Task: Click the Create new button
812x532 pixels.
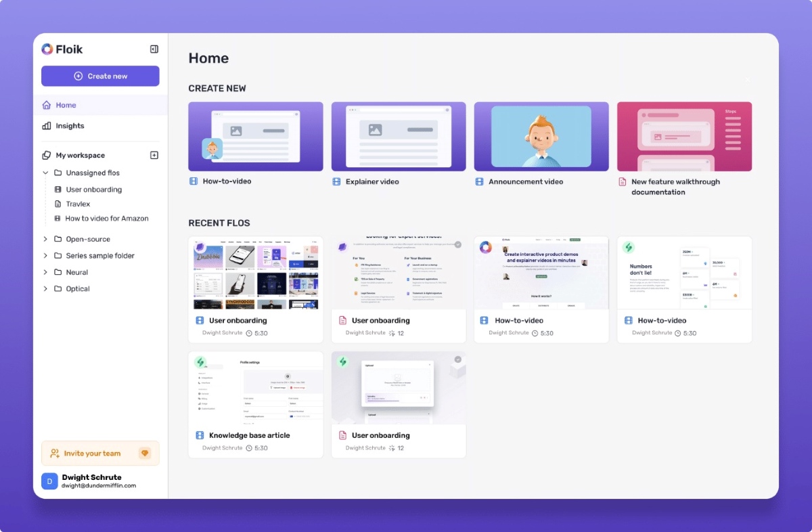Action: 100,76
